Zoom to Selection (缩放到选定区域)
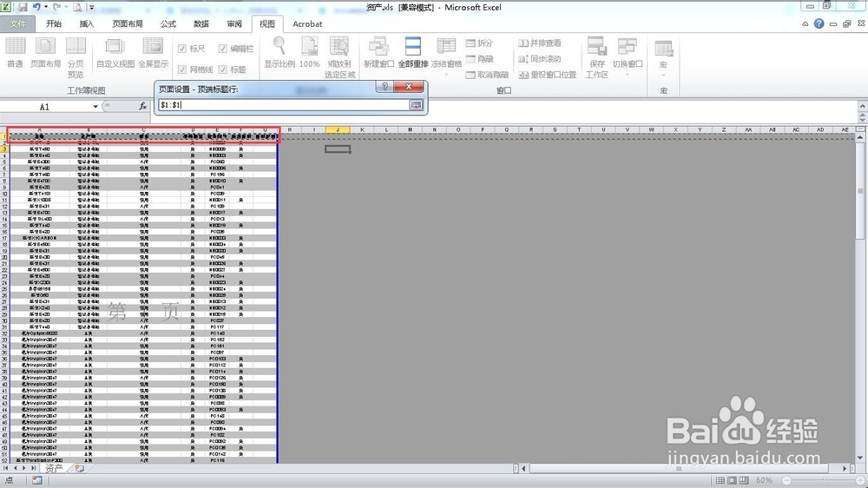Screen dimensions: 868x488 (x=339, y=57)
